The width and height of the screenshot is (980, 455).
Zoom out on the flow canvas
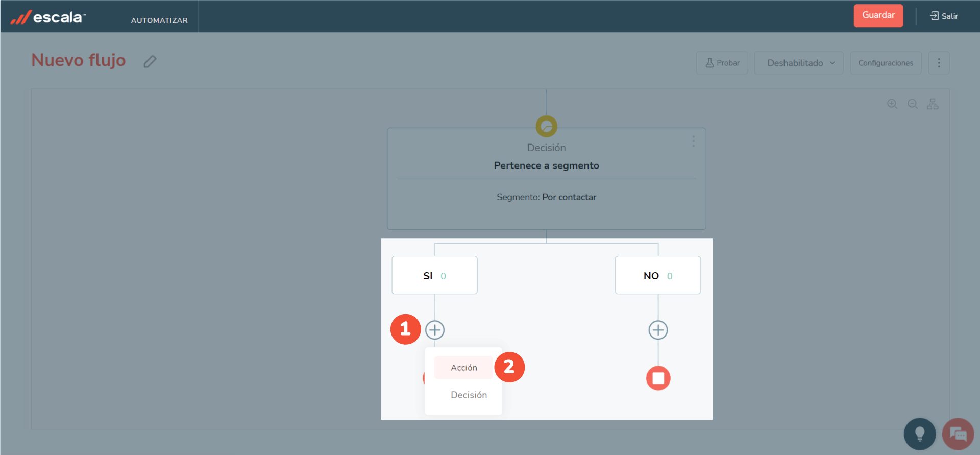point(913,104)
